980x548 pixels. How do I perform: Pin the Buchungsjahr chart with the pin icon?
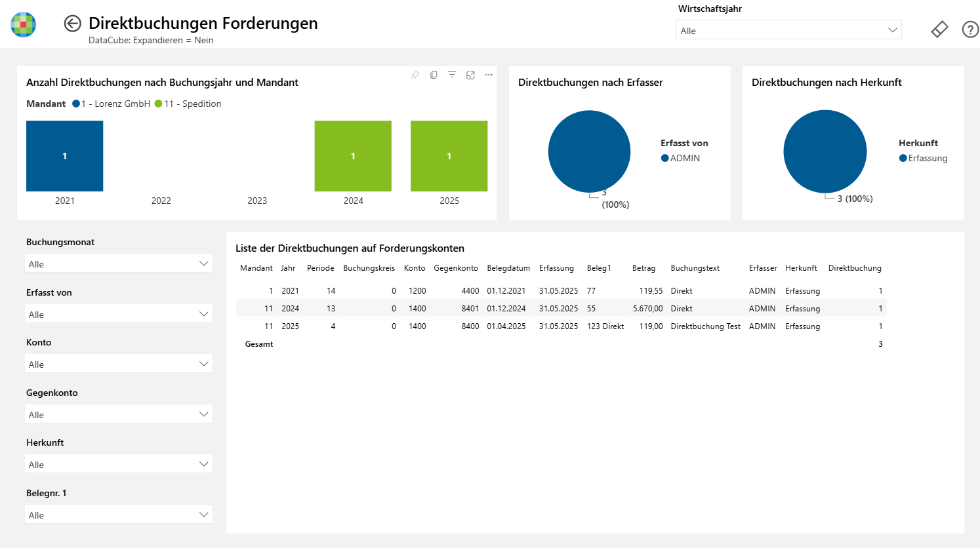(x=415, y=75)
